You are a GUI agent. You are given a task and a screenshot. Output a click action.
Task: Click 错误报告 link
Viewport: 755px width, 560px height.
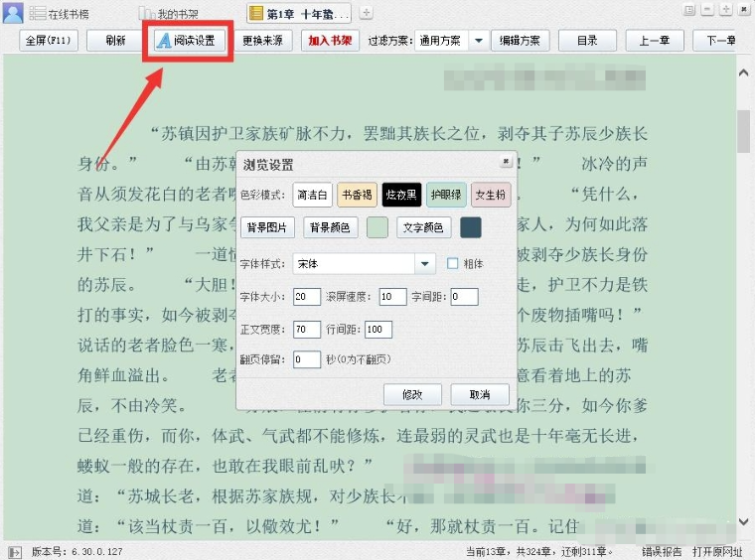[x=662, y=552]
